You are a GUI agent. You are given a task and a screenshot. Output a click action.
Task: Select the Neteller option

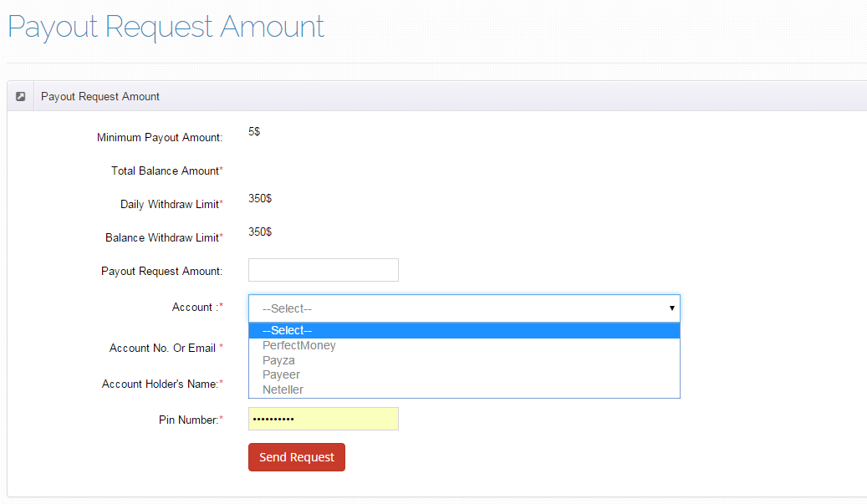click(x=283, y=389)
